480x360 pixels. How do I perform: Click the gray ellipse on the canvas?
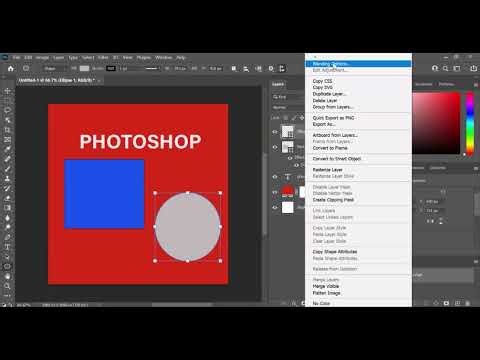coord(188,227)
